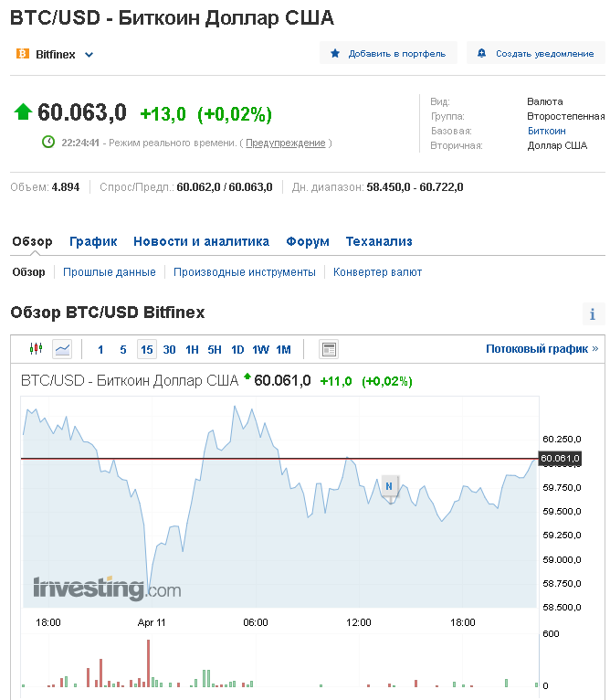Click the 59.000,0 axis label

point(562,560)
